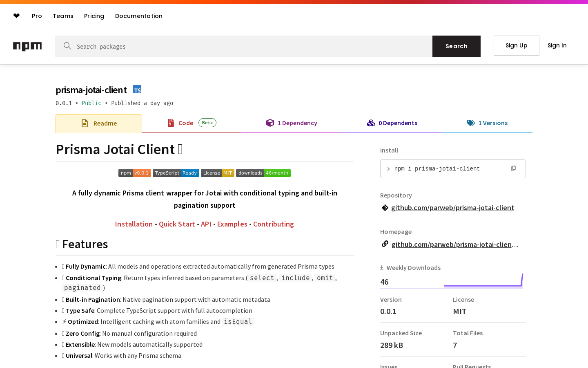Click the isEqual inline code
Screen dimensions: 588x368
pos(238,322)
